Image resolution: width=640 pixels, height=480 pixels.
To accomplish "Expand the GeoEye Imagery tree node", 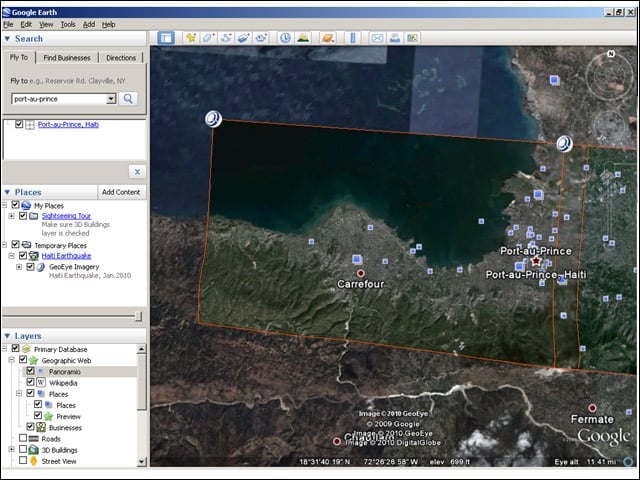I will point(19,267).
